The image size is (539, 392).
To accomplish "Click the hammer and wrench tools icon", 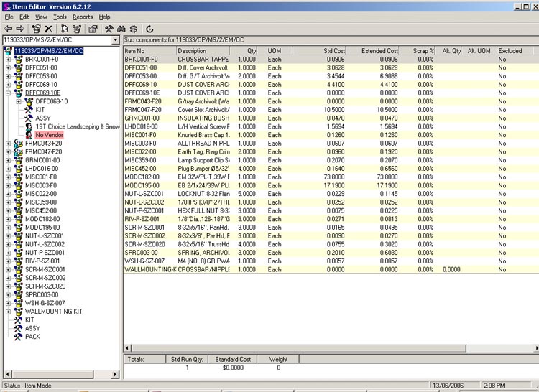I will (109, 29).
